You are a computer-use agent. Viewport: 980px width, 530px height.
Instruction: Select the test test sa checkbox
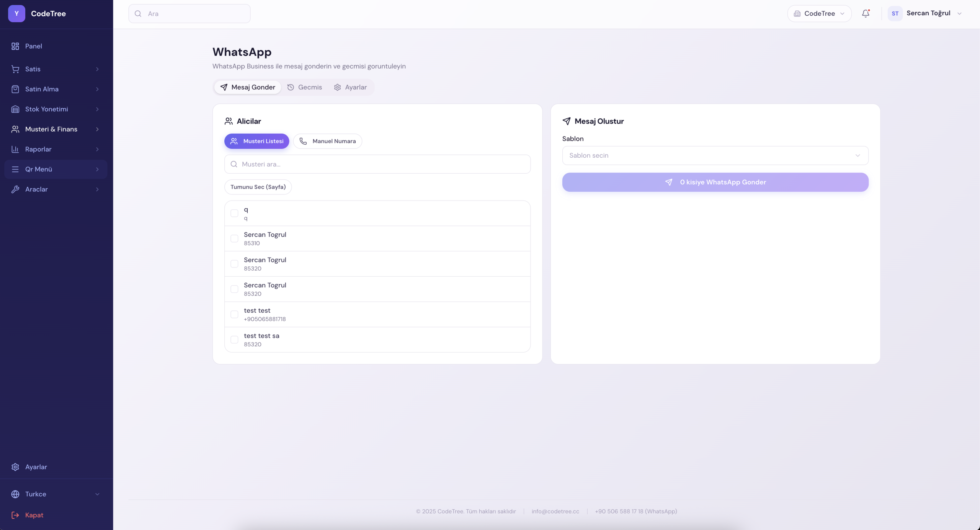(x=234, y=339)
